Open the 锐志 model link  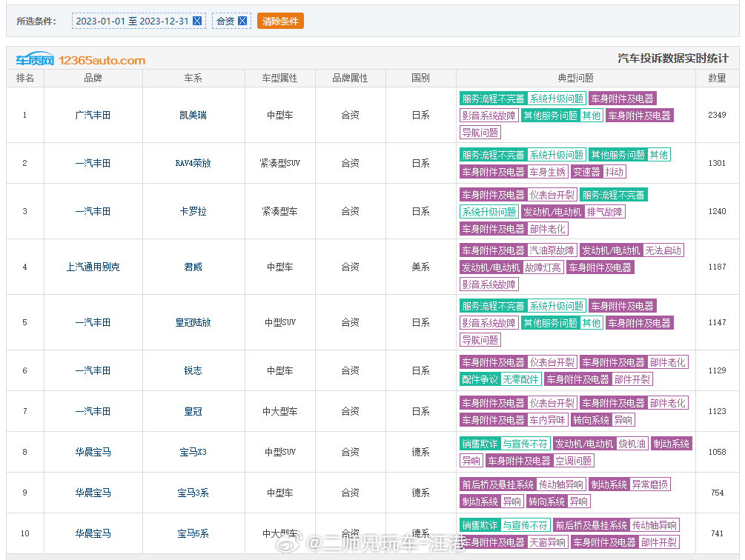193,370
